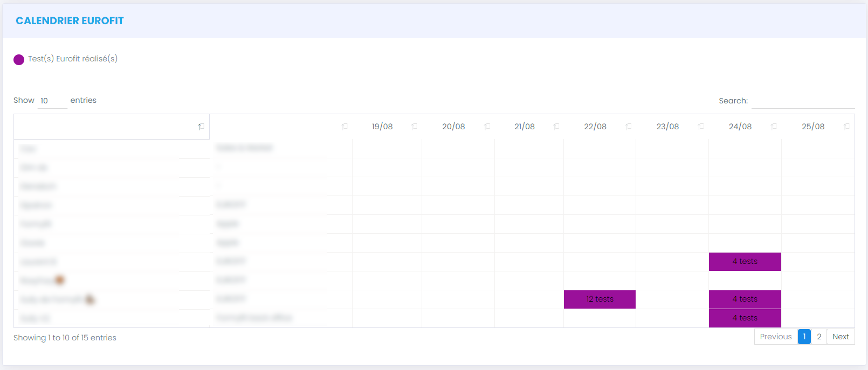The height and width of the screenshot is (370, 868).
Task: Click the 21/08 column header label
Action: click(525, 127)
